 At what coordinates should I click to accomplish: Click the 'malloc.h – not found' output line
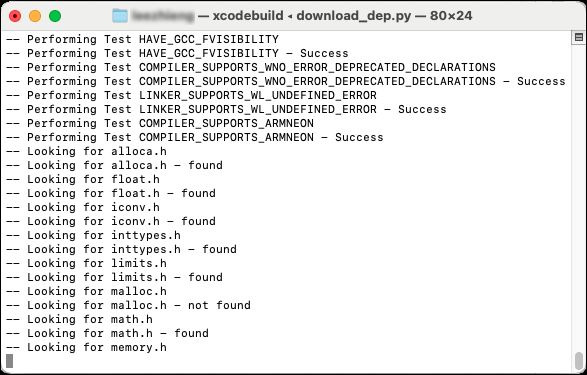128,305
